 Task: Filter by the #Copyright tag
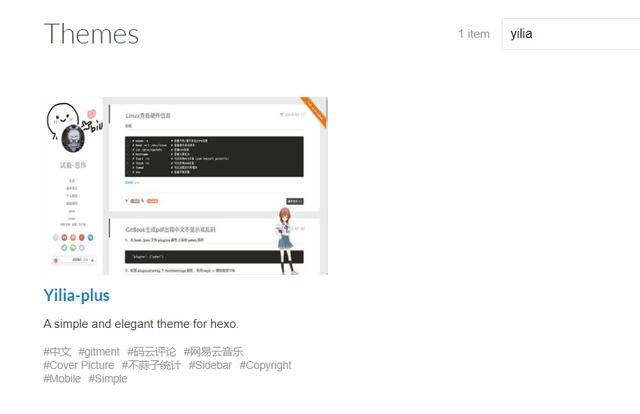pyautogui.click(x=265, y=365)
